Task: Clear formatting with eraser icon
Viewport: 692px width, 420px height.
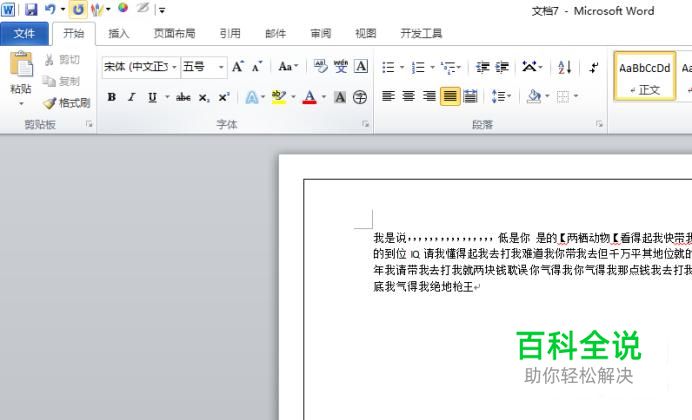Action: point(320,67)
